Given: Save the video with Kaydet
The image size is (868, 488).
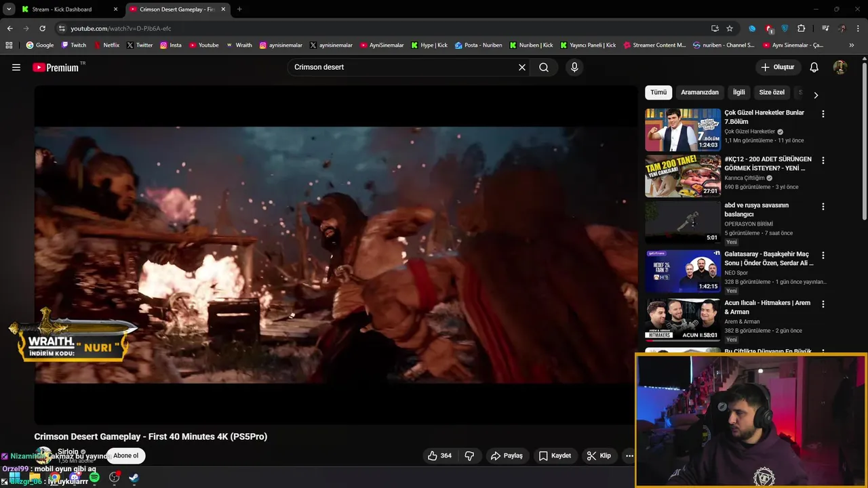Looking at the screenshot, I should pyautogui.click(x=555, y=455).
